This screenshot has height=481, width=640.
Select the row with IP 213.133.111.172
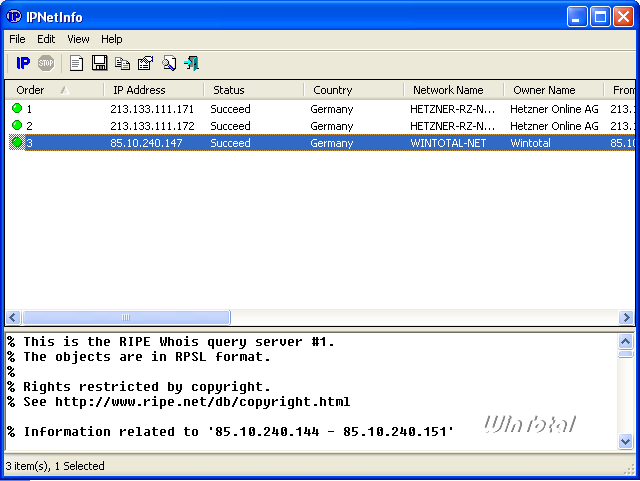pyautogui.click(x=152, y=126)
